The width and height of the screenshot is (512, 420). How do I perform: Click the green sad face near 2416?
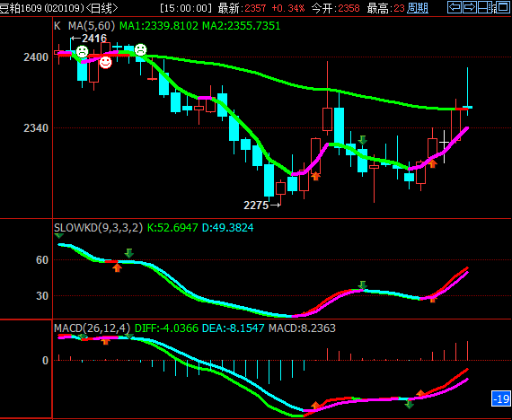[83, 51]
